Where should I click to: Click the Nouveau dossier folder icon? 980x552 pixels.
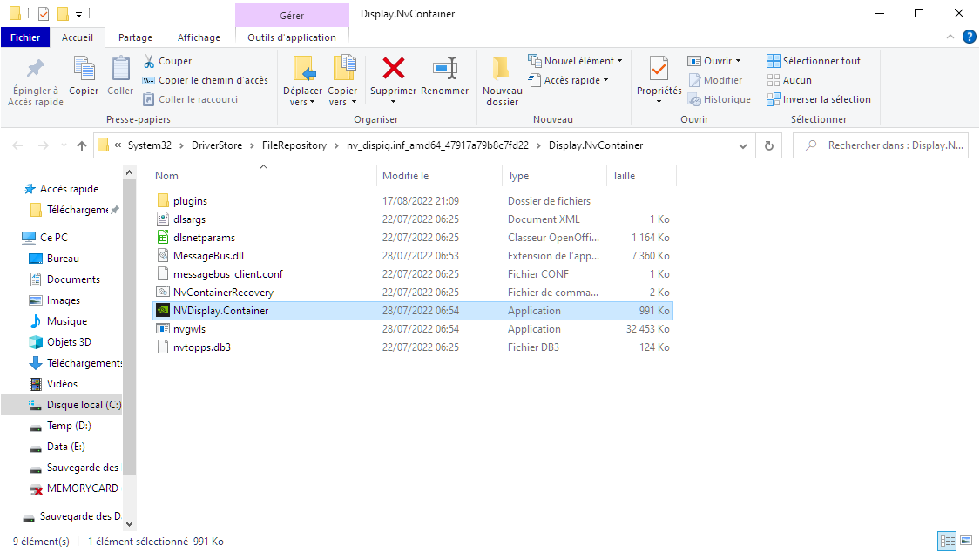(502, 69)
